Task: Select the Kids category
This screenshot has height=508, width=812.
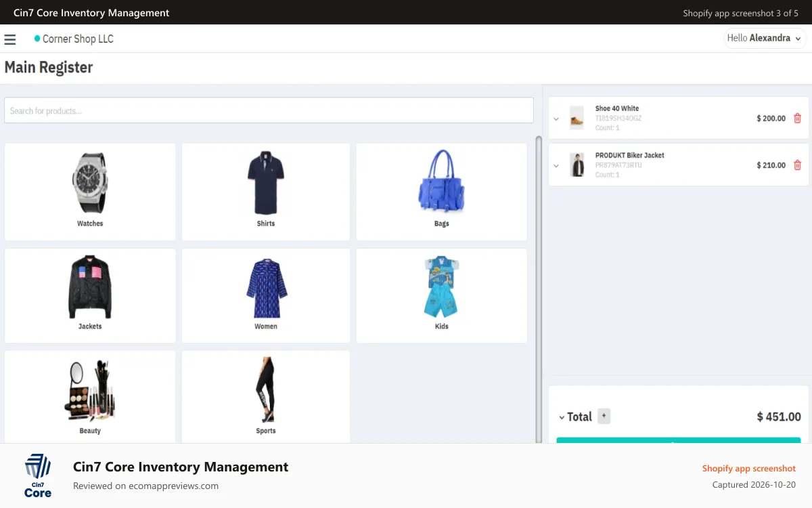Action: (441, 295)
